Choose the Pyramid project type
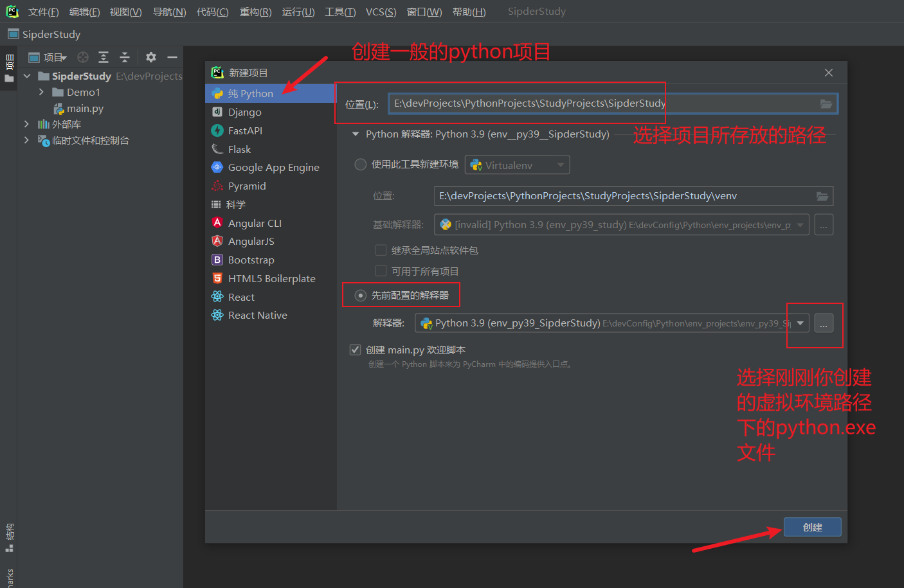 pos(270,186)
